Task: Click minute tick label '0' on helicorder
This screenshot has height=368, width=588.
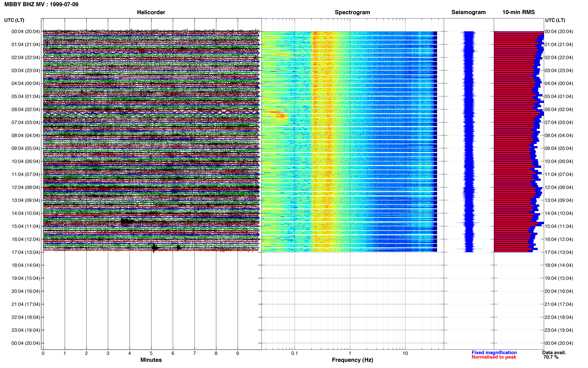Action: (x=43, y=353)
